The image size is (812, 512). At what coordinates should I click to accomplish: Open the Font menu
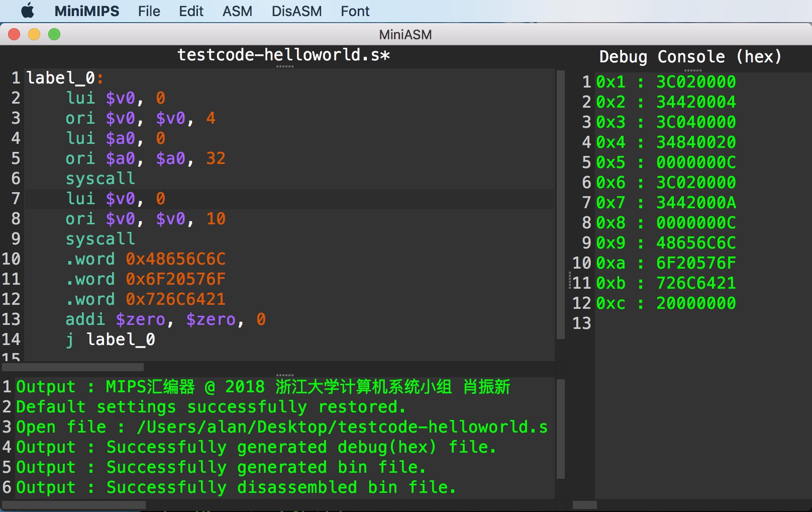pos(355,11)
